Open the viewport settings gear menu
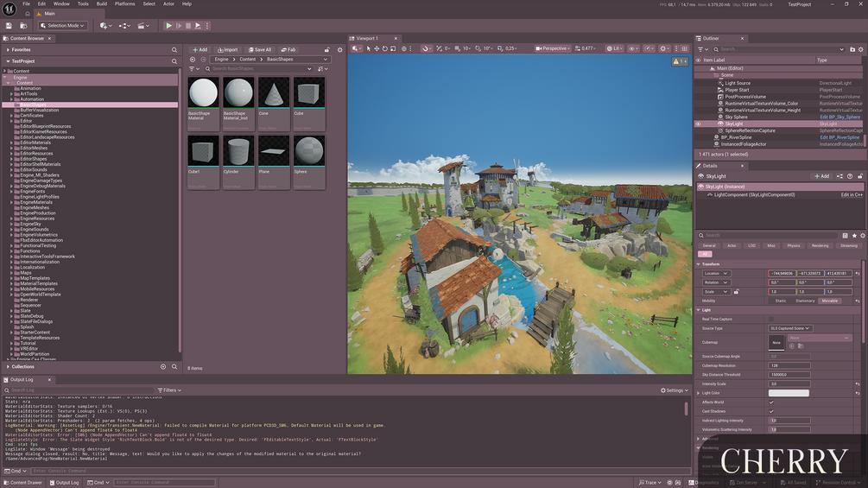868x488 pixels. coord(664,48)
